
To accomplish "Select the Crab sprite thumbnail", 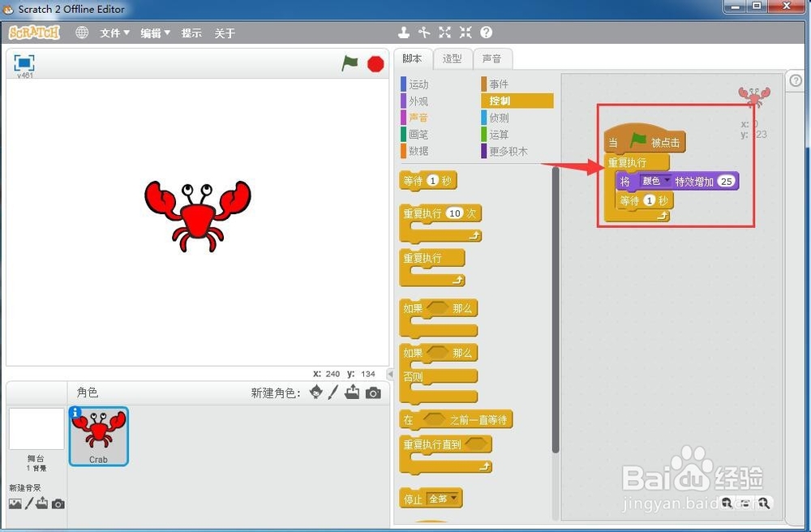I will [x=98, y=436].
